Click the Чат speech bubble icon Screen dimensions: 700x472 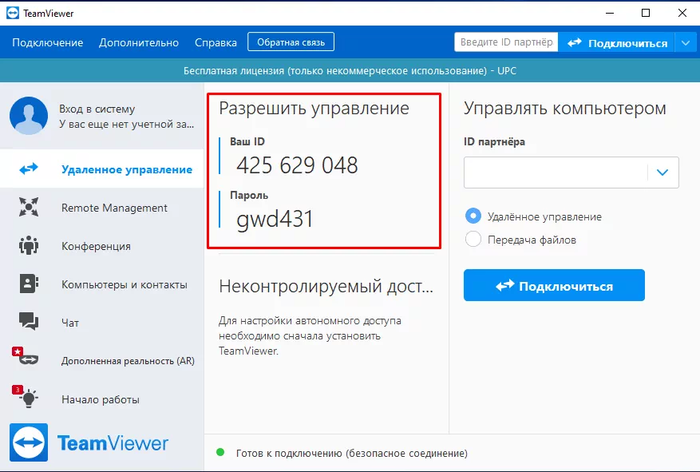29,322
